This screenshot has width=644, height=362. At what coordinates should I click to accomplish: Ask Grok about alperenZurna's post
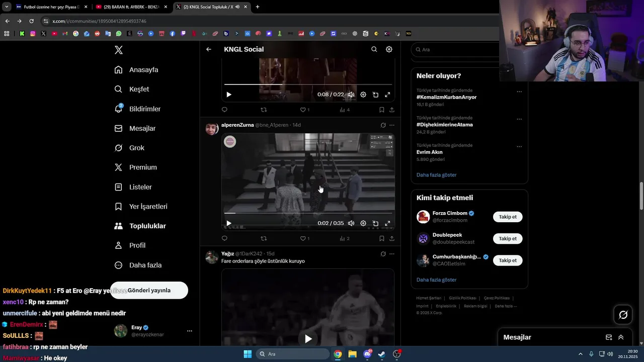pyautogui.click(x=383, y=125)
